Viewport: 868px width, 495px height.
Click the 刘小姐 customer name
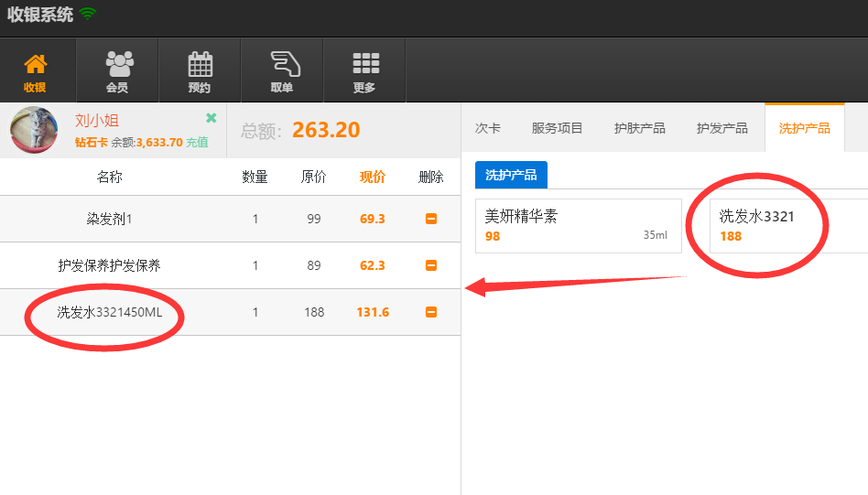97,120
